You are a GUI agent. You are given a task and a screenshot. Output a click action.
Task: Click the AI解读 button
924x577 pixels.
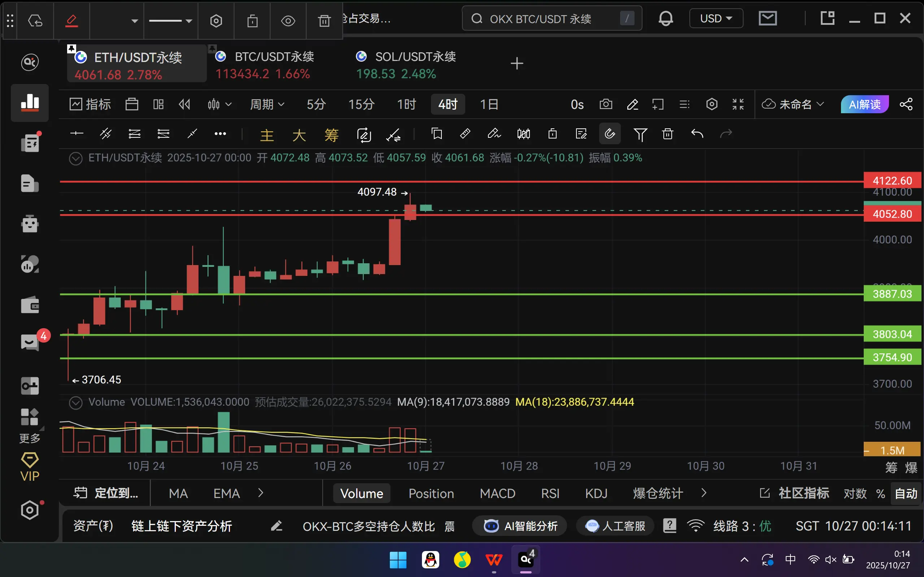(864, 104)
